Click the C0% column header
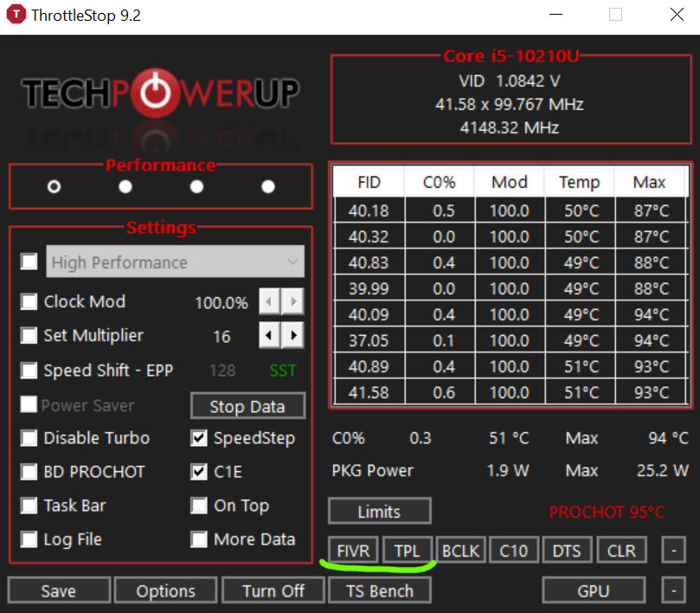The height and width of the screenshot is (613, 700). coord(440,182)
